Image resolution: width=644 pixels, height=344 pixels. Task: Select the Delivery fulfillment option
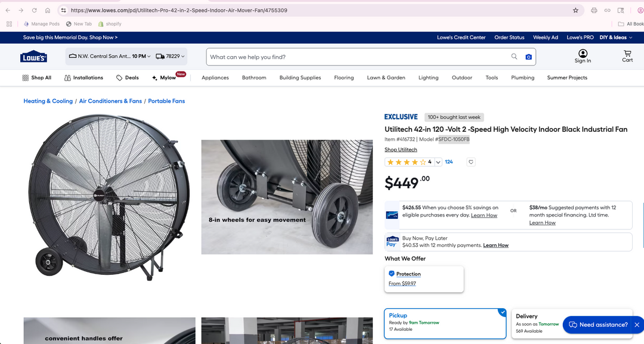pos(572,324)
